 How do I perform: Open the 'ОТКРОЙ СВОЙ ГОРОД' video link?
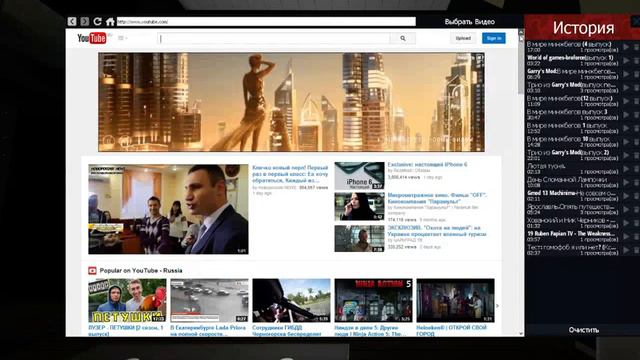click(x=451, y=330)
